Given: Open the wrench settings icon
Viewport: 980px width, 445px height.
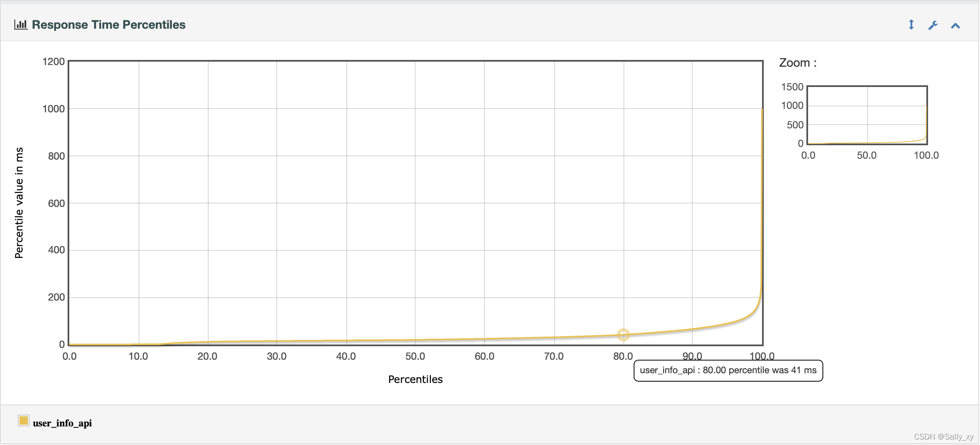Looking at the screenshot, I should (x=933, y=25).
